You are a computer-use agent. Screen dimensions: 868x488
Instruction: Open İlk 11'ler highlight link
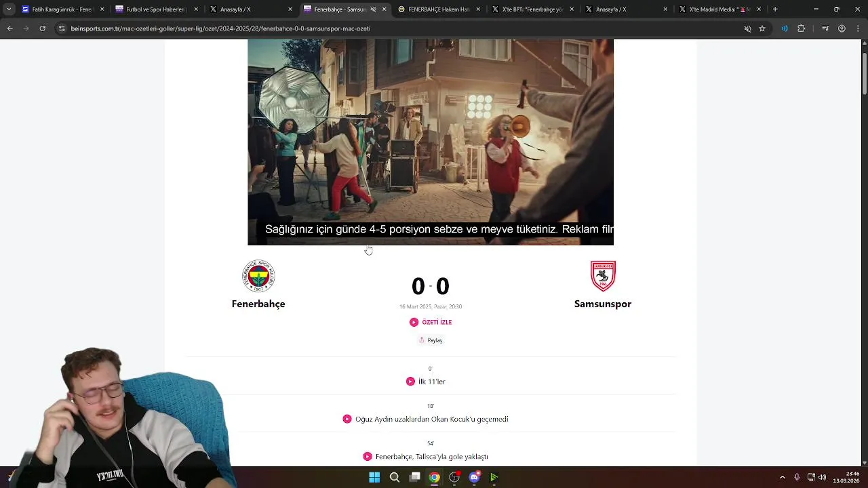[x=432, y=382]
